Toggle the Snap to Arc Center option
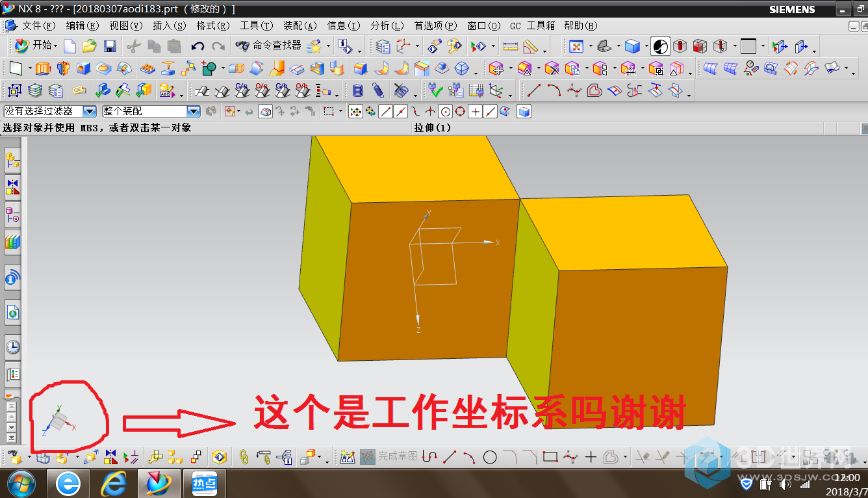The height and width of the screenshot is (498, 868). point(445,112)
